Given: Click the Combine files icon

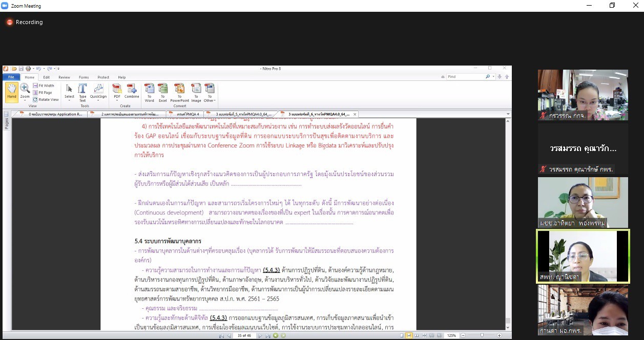Looking at the screenshot, I should click(132, 92).
